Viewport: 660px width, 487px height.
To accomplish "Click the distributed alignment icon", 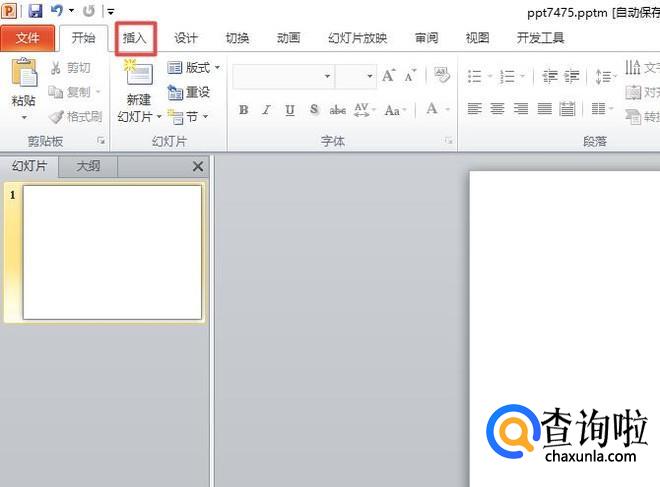I will pyautogui.click(x=567, y=109).
